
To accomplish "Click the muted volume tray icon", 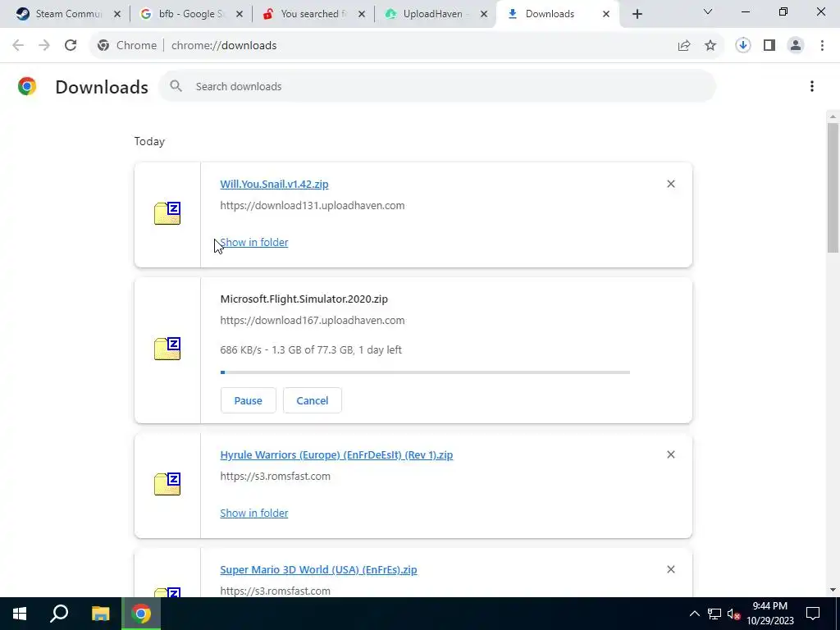I will [733, 614].
